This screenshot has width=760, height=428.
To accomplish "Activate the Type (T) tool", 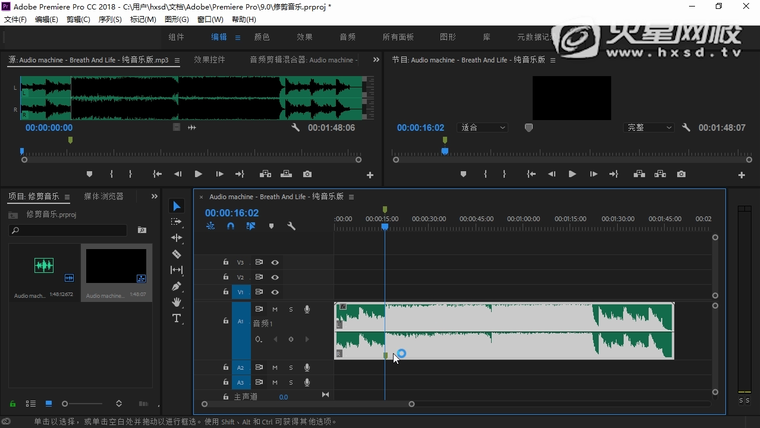I will 177,318.
